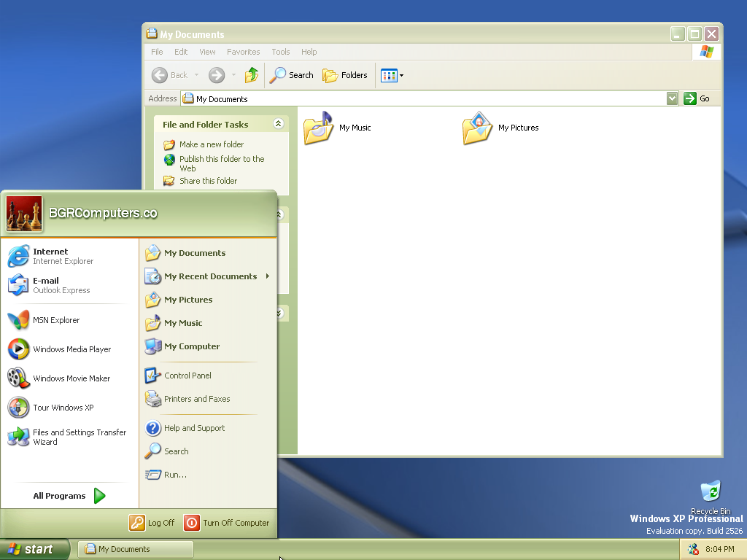Open the Views dropdown in toolbar

tap(392, 75)
